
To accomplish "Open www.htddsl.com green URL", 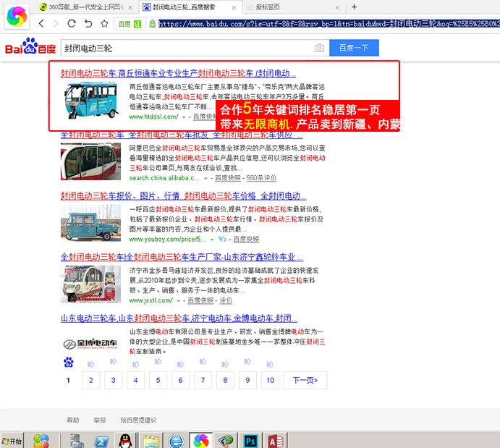I will click(153, 117).
